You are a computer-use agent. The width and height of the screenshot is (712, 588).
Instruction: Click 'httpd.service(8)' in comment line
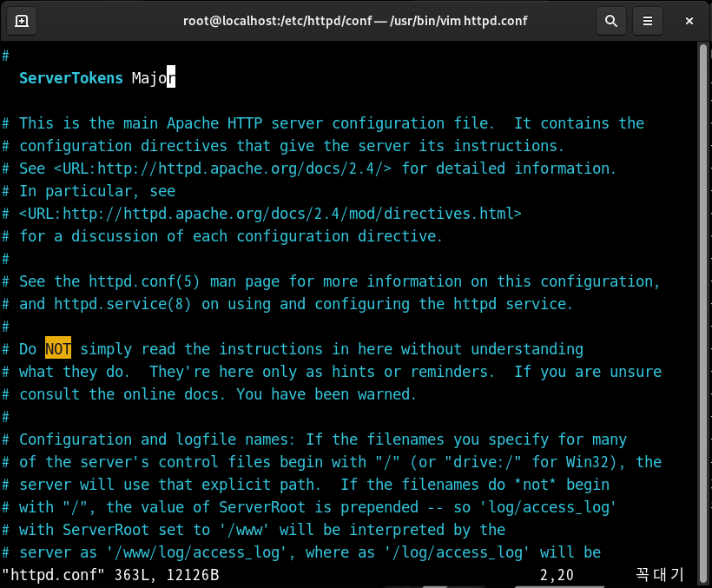tap(122, 304)
